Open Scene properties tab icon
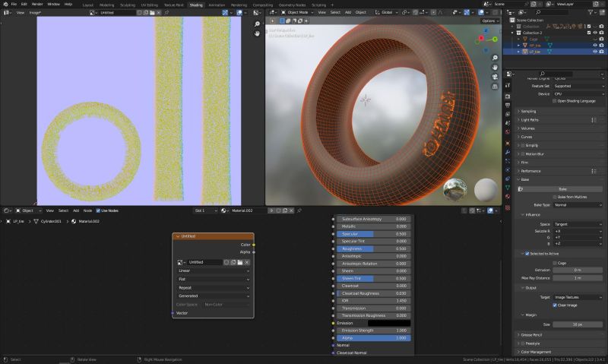Viewport: 608px width, 364px height. [508, 123]
